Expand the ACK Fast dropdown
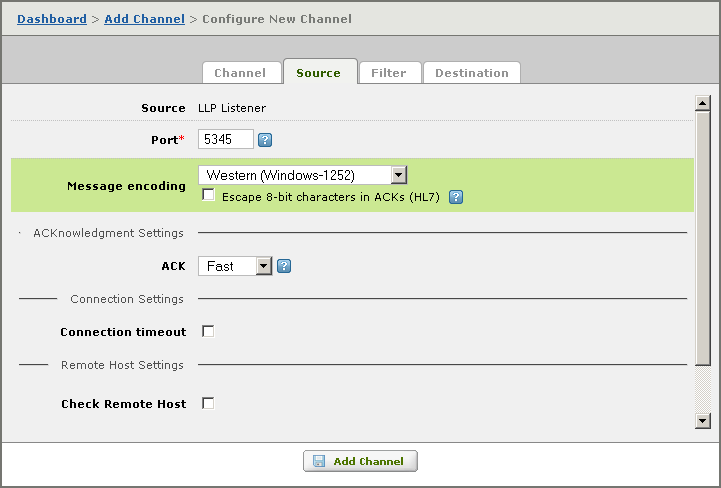Screen dimensions: 721x488 coord(235,266)
